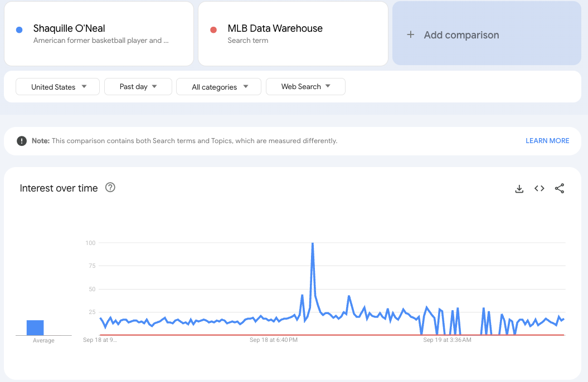Click the Interest over time heading
The image size is (588, 382).
[59, 188]
